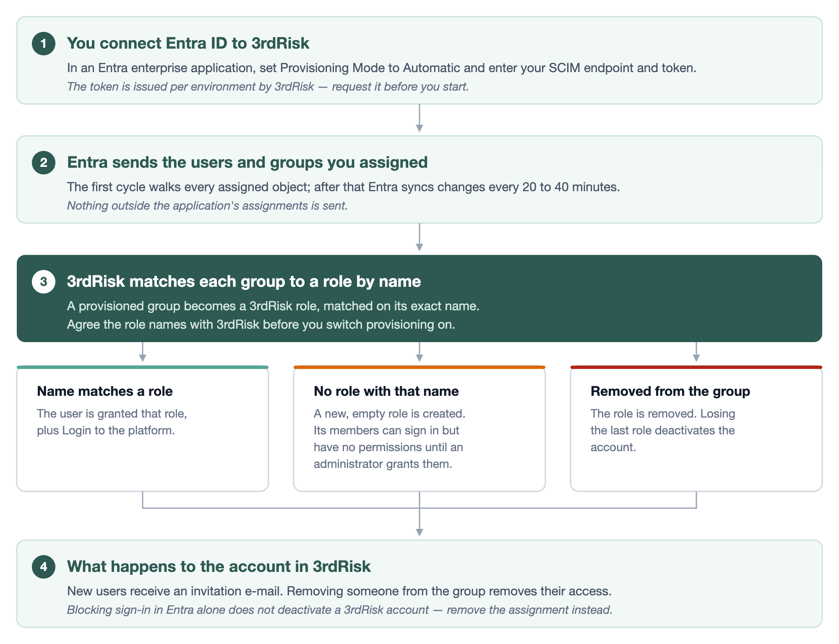Click the step 3 white number badge
The height and width of the screenshot is (644, 839).
point(44,282)
